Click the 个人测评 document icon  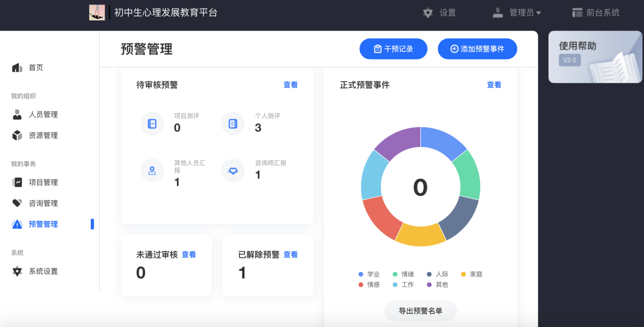[x=233, y=123]
